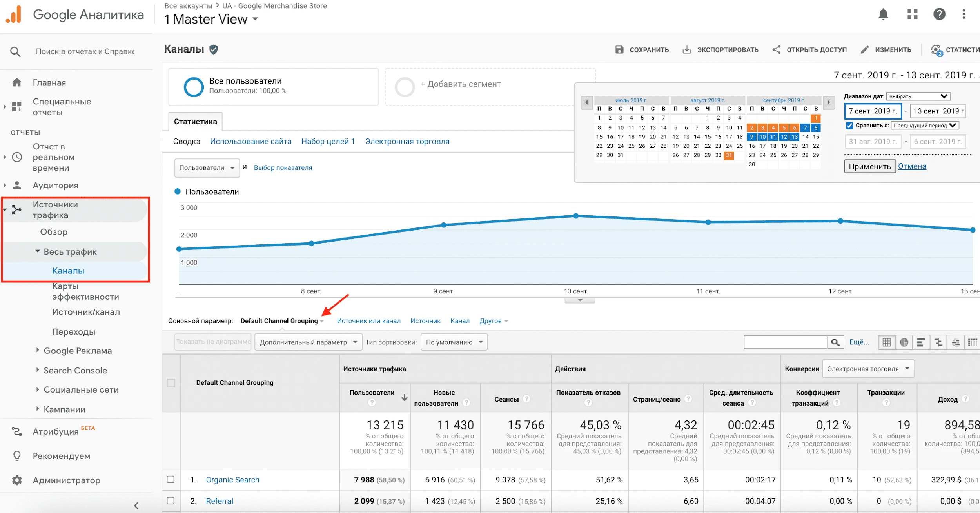Switch to performance bar view icon
The width and height of the screenshot is (980, 513).
pos(921,342)
